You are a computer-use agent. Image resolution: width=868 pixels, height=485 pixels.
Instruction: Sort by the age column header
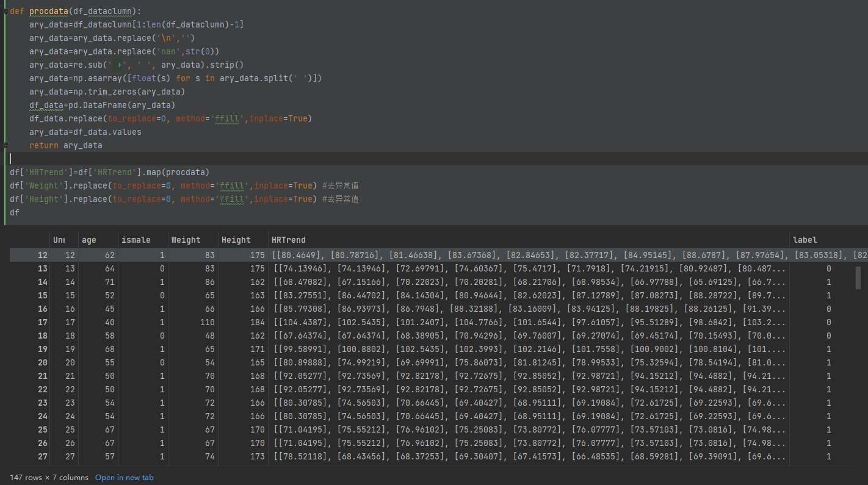[x=89, y=240]
